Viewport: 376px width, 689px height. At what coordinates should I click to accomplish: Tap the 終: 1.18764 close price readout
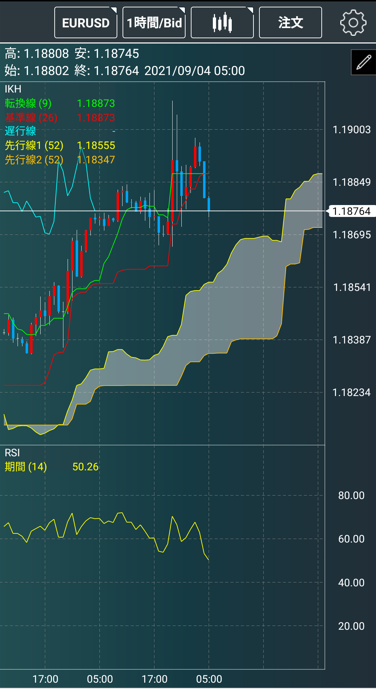tap(107, 70)
